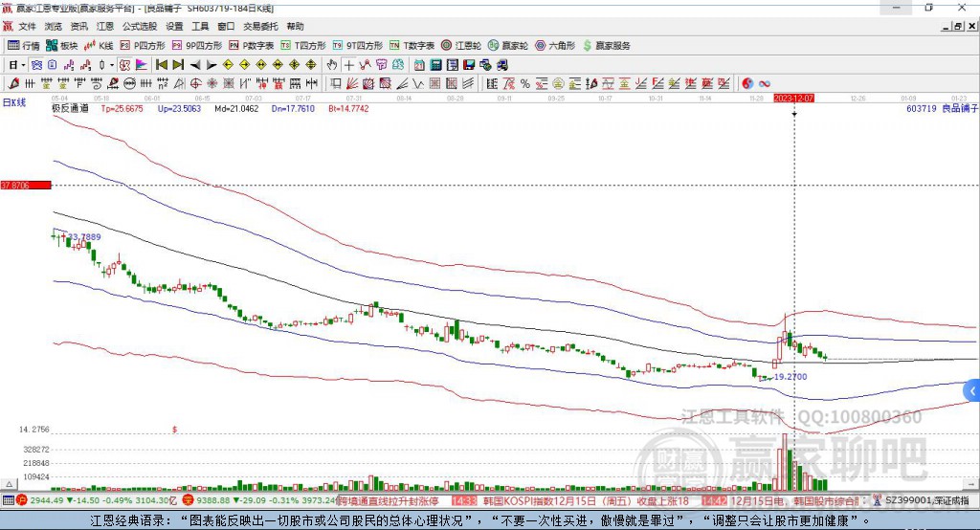
Task: Select the n² grid tool icon
Action: coord(163,84)
